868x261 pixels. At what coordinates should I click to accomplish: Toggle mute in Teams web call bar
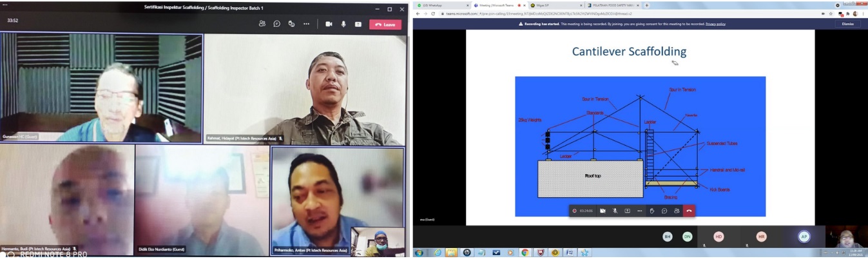tap(615, 211)
